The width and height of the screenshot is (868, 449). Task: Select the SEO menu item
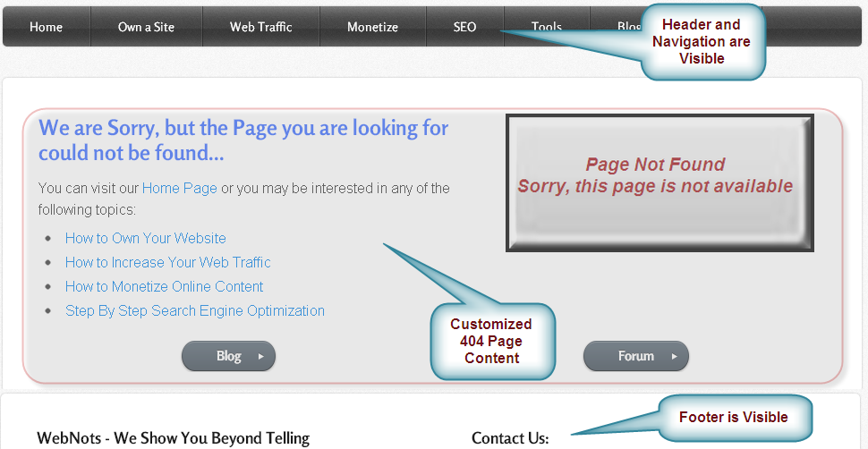[x=464, y=27]
